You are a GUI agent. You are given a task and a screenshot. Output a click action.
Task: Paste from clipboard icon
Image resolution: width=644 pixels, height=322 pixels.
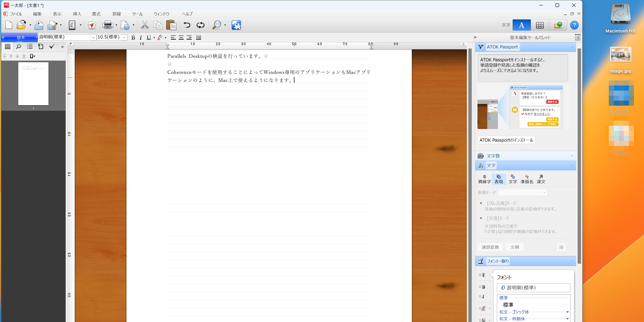tap(171, 25)
